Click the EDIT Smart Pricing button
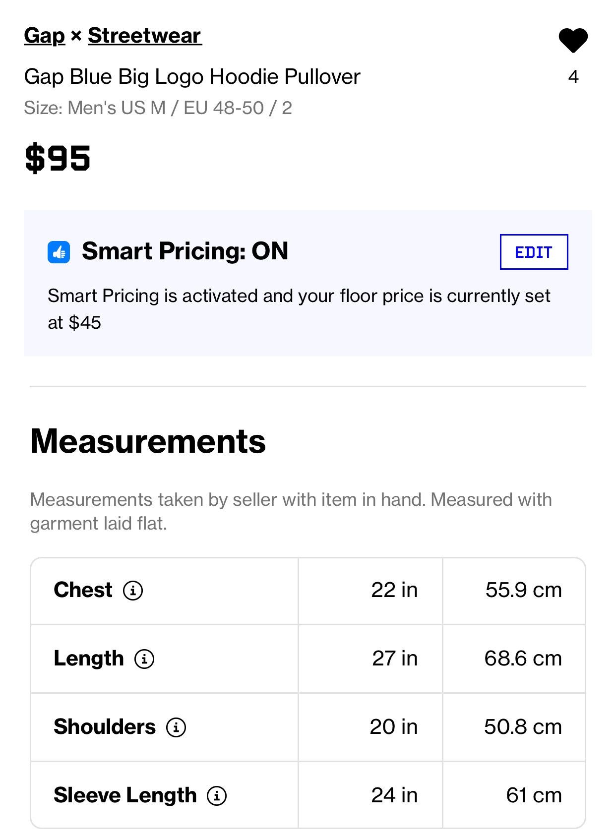616x840 pixels. point(534,252)
